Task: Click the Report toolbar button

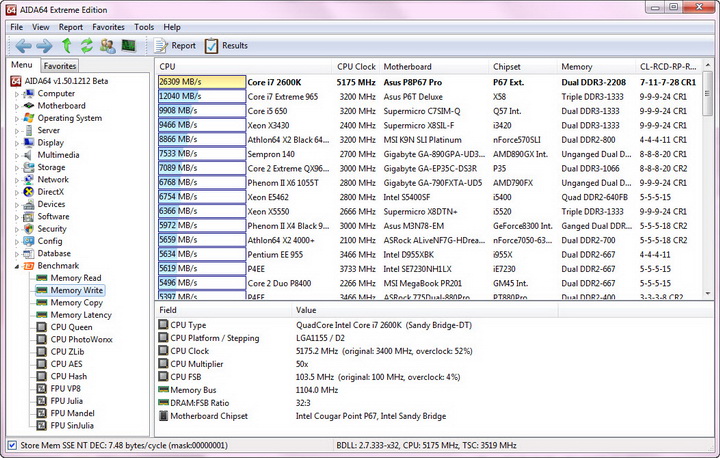Action: (x=174, y=45)
